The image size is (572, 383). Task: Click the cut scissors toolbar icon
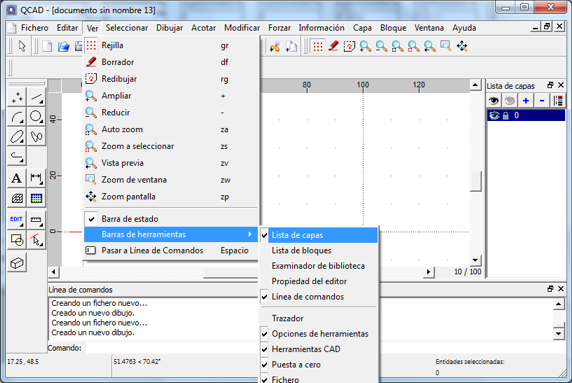[275, 46]
